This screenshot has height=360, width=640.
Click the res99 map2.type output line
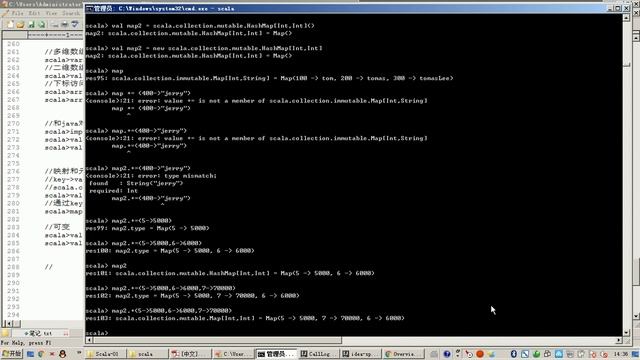click(x=147, y=228)
